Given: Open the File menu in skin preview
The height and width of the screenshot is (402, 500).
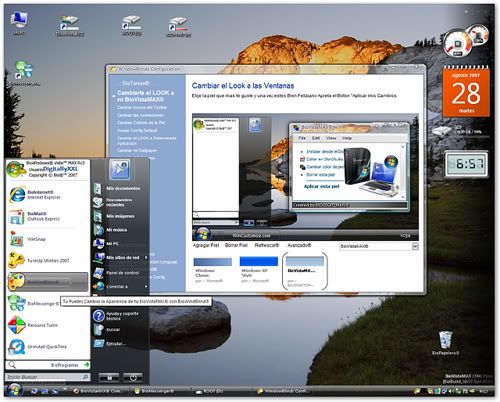Looking at the screenshot, I should (x=302, y=138).
